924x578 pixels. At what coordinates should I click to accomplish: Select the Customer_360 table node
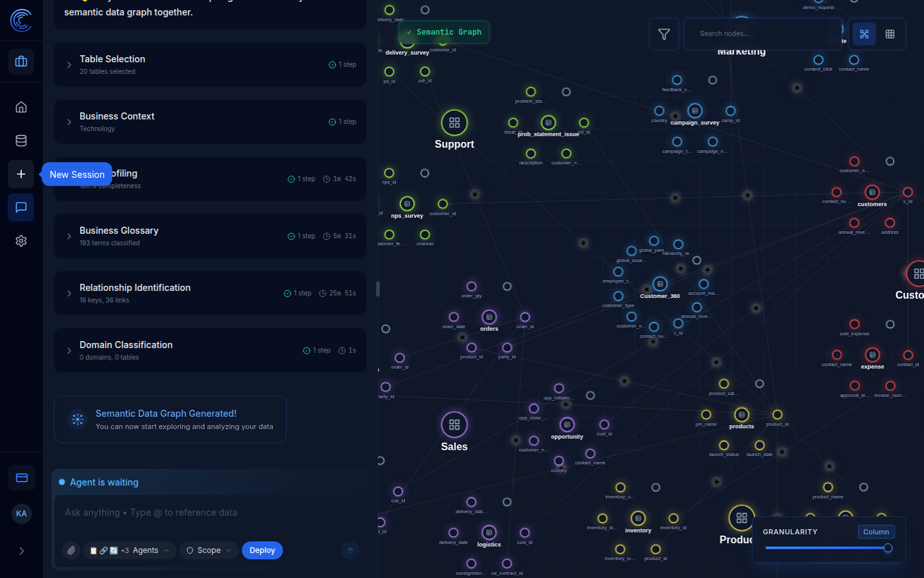pos(660,284)
